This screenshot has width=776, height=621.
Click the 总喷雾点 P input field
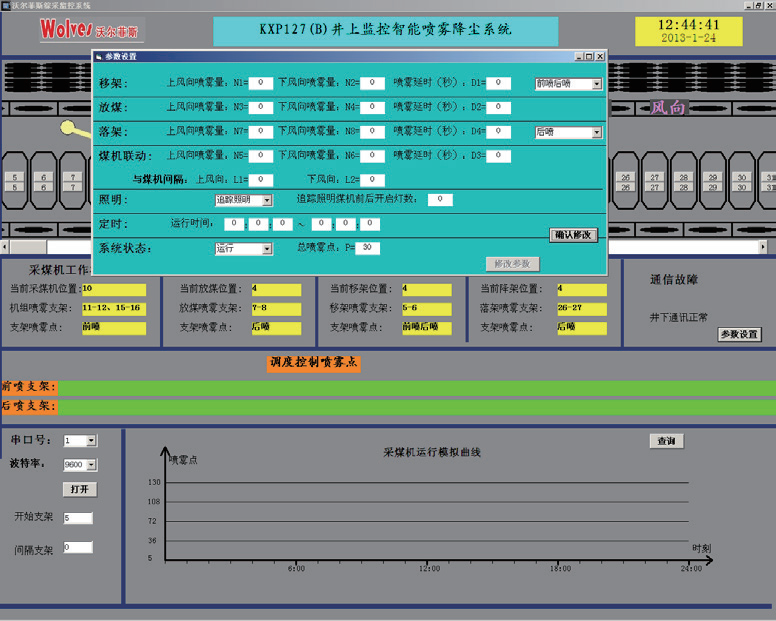coord(367,248)
